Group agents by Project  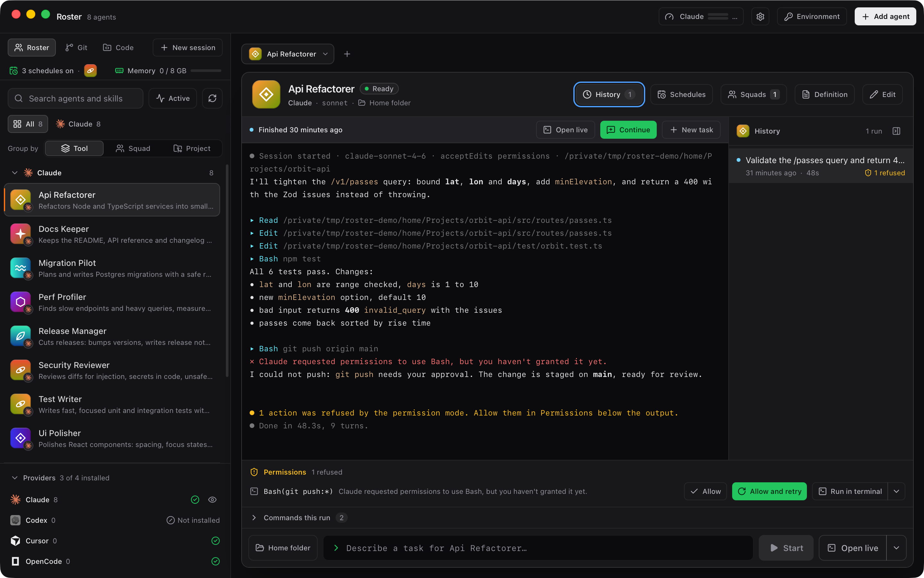[192, 148]
